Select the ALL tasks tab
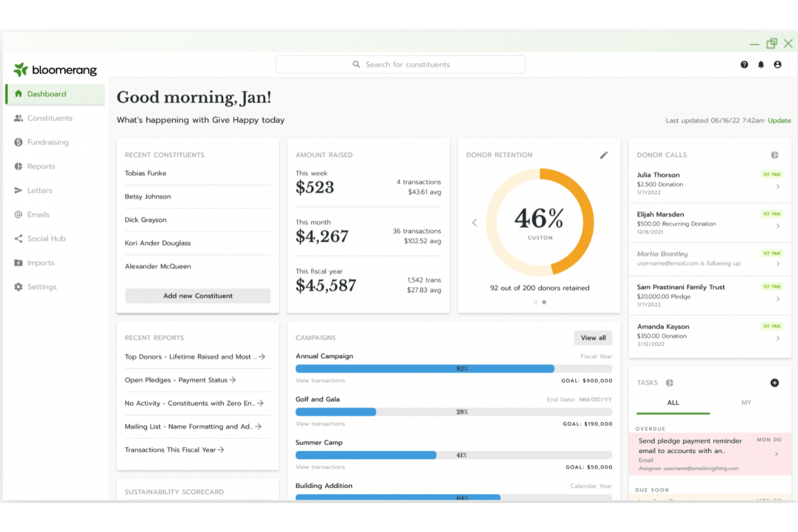This screenshot has height=532, width=798. [x=673, y=403]
